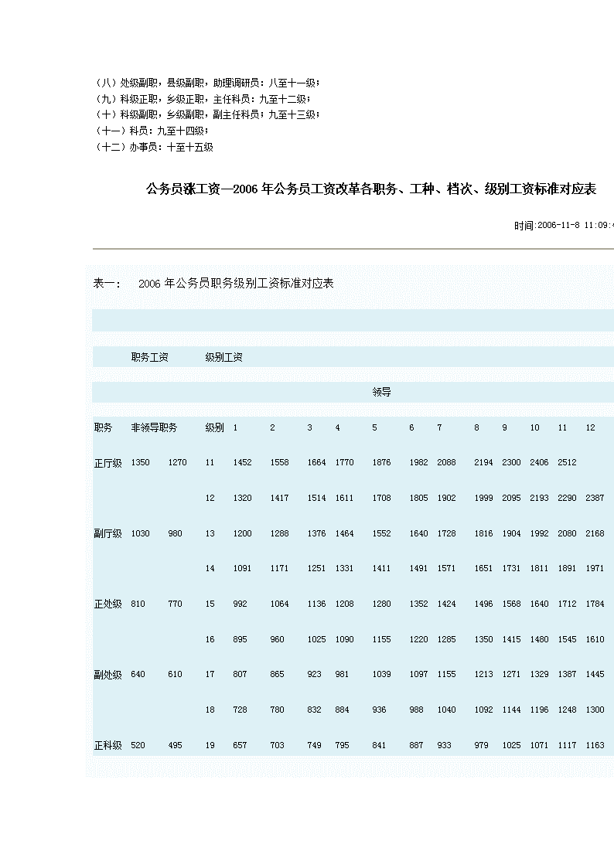The height and width of the screenshot is (868, 614).
Task: Click the cell showing 2168
Action: 595,533
